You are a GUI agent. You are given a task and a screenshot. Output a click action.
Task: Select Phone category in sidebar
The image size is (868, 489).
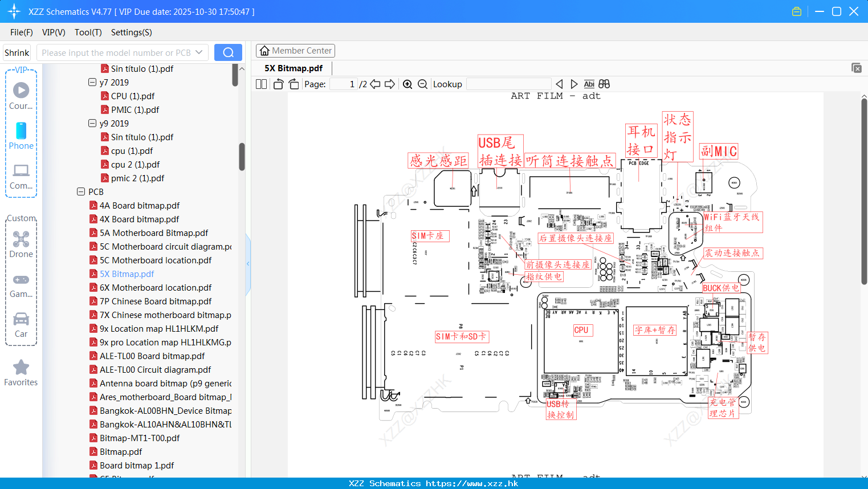[21, 136]
